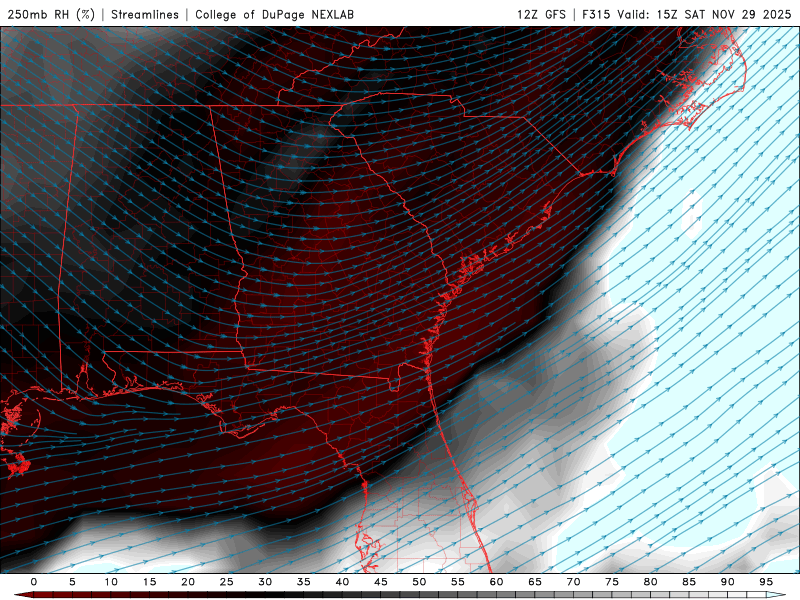The image size is (800, 600).
Task: Click the "20" legend value
Action: point(188,582)
